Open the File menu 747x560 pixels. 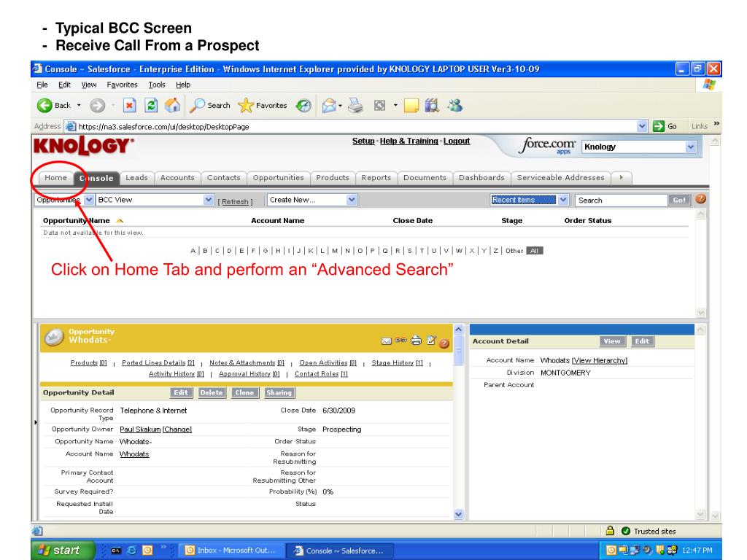point(42,85)
